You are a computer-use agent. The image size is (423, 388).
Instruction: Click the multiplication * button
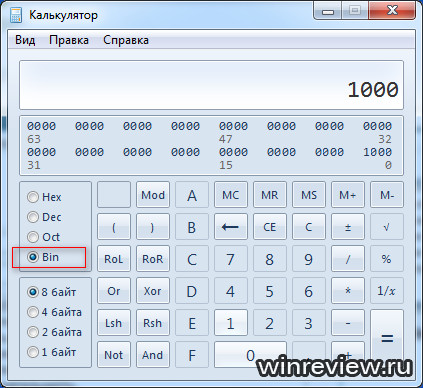[348, 291]
